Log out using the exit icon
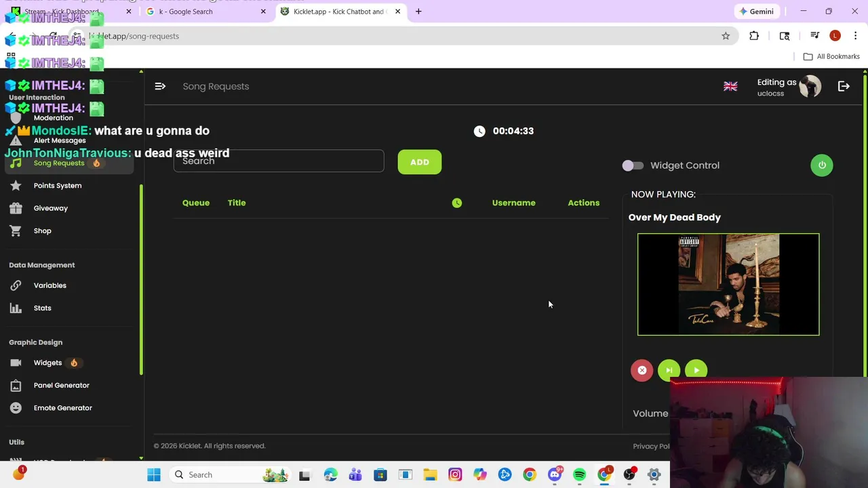Viewport: 868px width, 488px height. (x=844, y=86)
